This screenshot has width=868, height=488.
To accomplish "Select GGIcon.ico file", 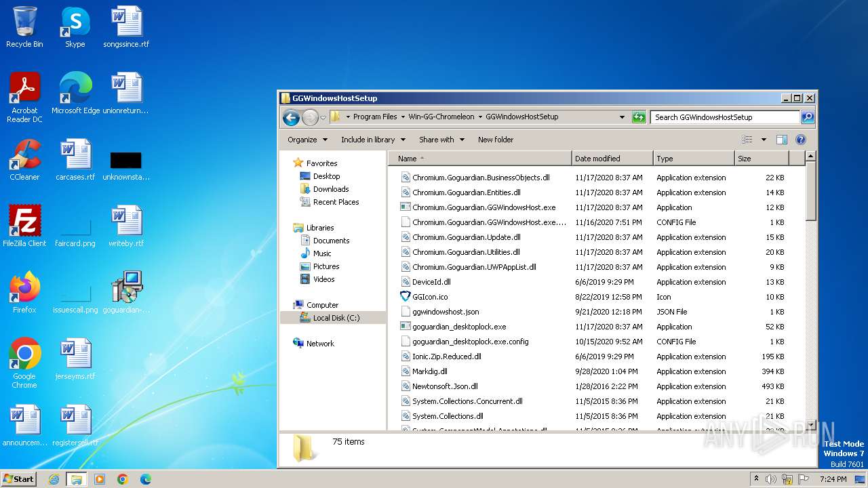I will [x=430, y=297].
